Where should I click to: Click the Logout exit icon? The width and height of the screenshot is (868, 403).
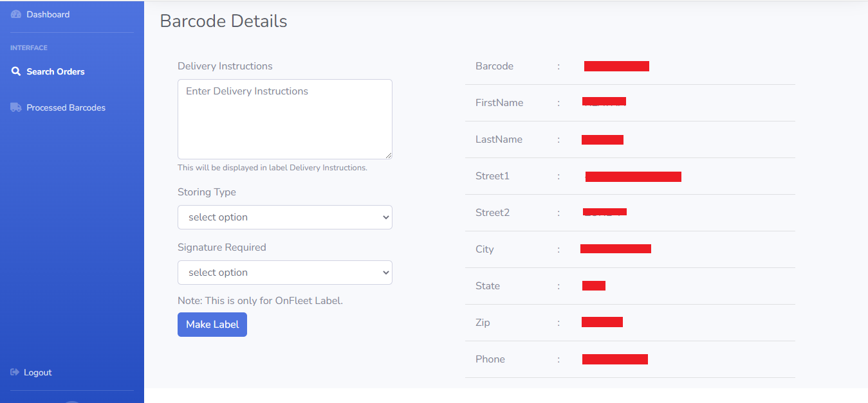[x=15, y=372]
